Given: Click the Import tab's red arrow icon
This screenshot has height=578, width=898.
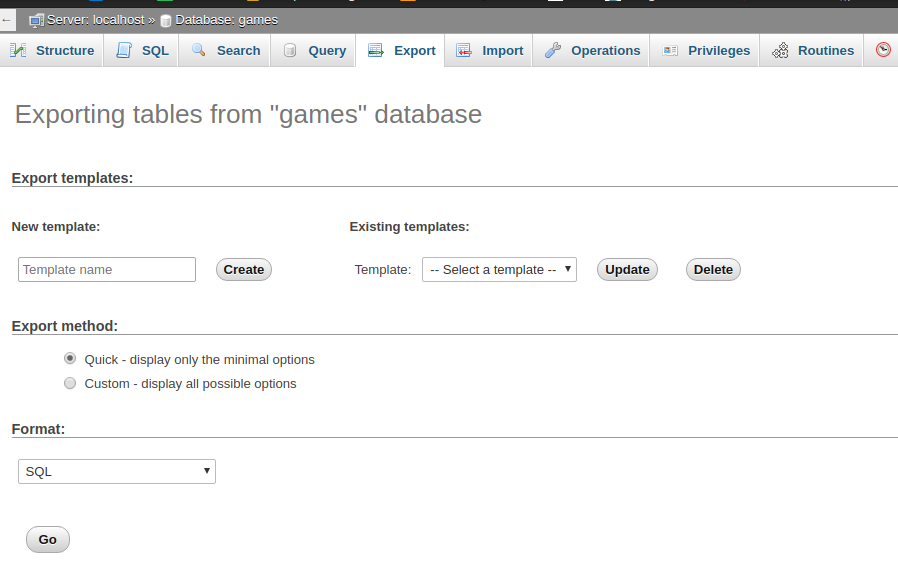Looking at the screenshot, I should (464, 50).
